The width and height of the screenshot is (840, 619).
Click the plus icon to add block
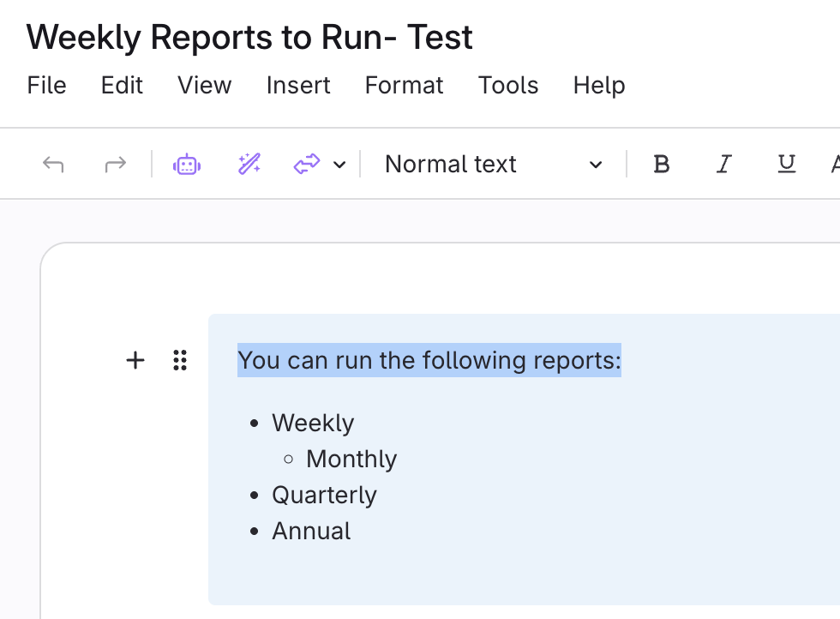[x=135, y=360]
